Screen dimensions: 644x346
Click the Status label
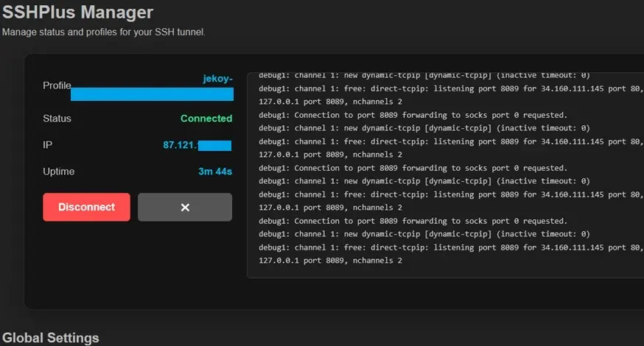(x=57, y=119)
